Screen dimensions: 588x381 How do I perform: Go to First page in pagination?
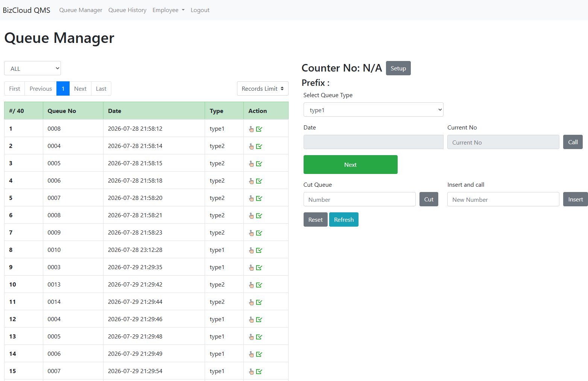pyautogui.click(x=15, y=88)
